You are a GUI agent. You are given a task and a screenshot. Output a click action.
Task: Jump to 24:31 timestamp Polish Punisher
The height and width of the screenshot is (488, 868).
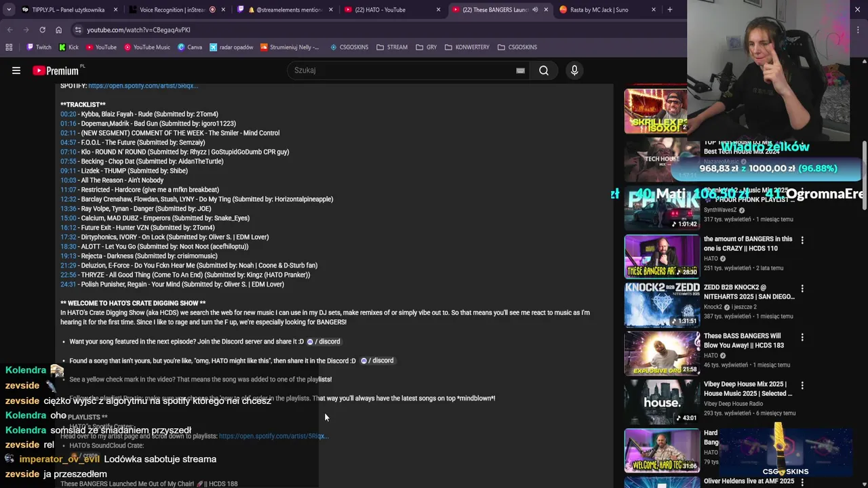click(x=68, y=285)
